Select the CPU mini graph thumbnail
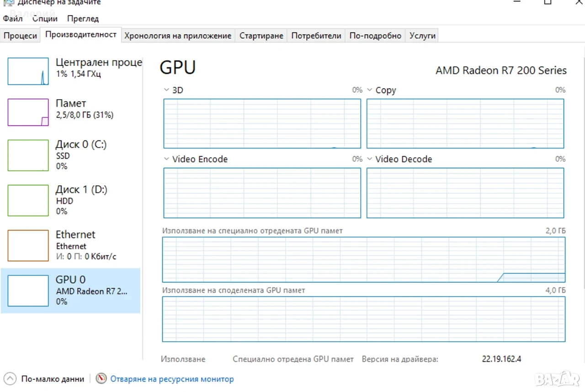The height and width of the screenshot is (392, 585). tap(28, 71)
